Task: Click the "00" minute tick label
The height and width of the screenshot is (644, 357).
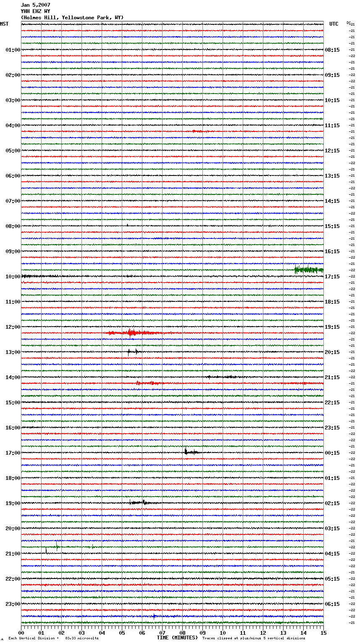Action: (x=21, y=633)
